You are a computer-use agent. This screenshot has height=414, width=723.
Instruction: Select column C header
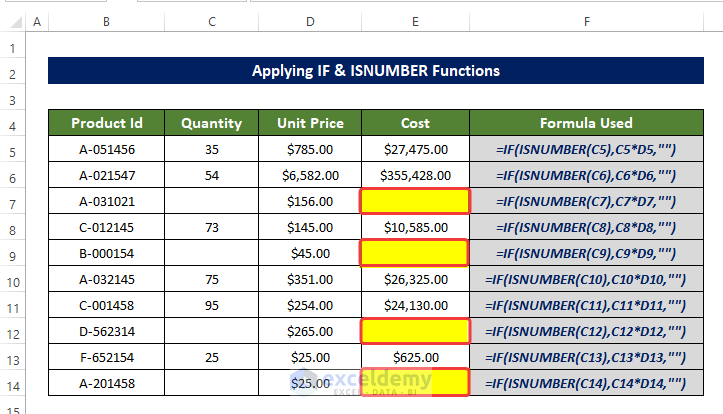(212, 22)
